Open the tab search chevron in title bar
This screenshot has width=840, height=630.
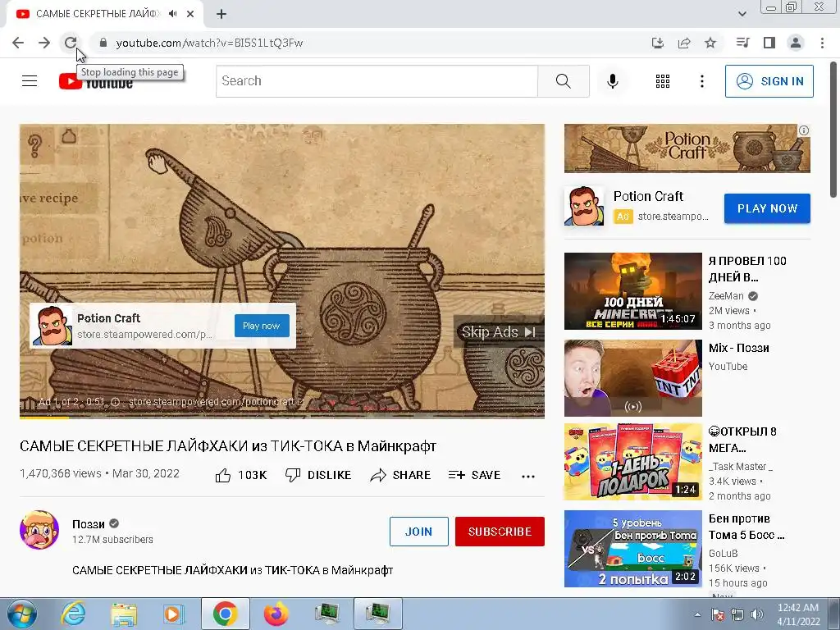point(742,14)
